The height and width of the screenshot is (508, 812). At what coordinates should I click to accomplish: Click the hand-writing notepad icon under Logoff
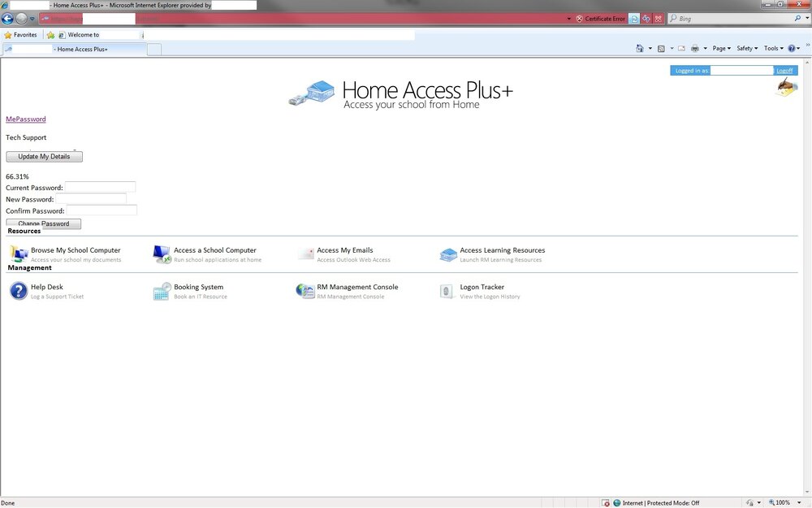pyautogui.click(x=787, y=87)
